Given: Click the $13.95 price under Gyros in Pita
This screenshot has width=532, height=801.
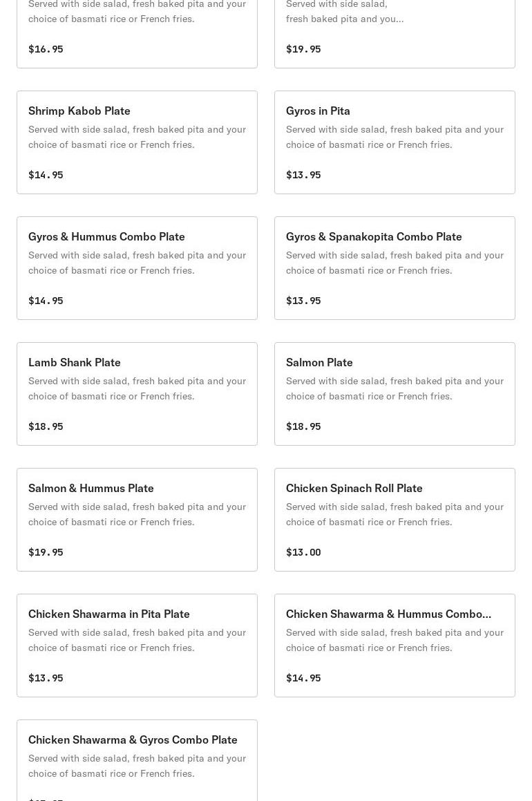Looking at the screenshot, I should click(303, 175).
